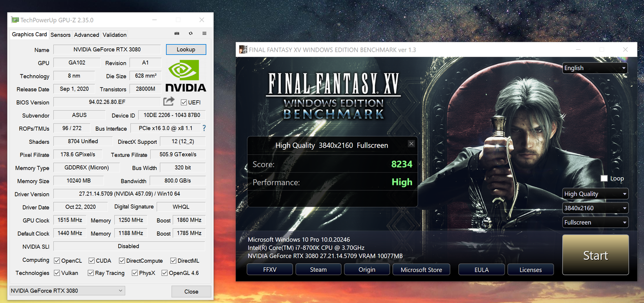Click the Pixel Fillrate value 178.6 GPixel/s
644x303 pixels.
click(78, 154)
